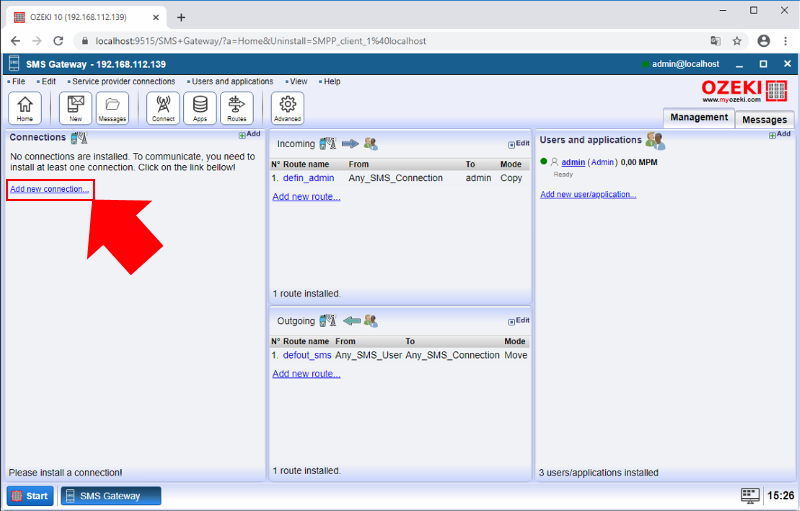Image resolution: width=800 pixels, height=511 pixels.
Task: Click Any_SMS_Connection in the Incoming row
Action: [395, 178]
